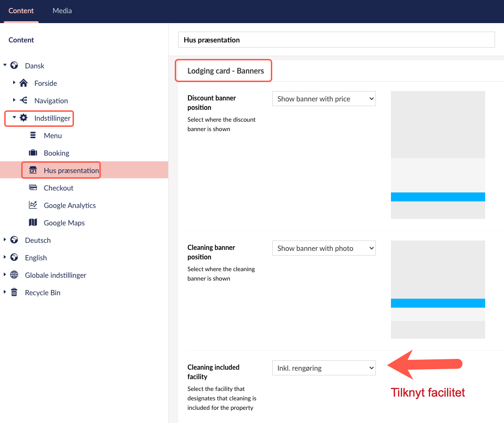
Task: Collapse the Dansk tree node
Action: click(x=5, y=66)
